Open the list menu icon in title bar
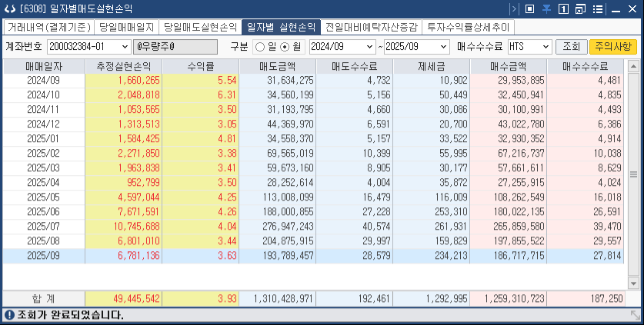The image size is (644, 325). [597, 9]
